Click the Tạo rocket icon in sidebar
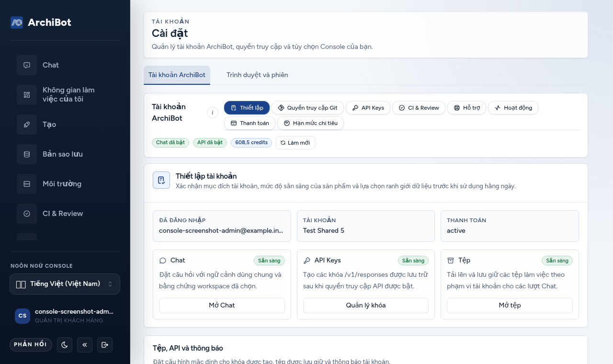This screenshot has height=364, width=613. (x=27, y=125)
